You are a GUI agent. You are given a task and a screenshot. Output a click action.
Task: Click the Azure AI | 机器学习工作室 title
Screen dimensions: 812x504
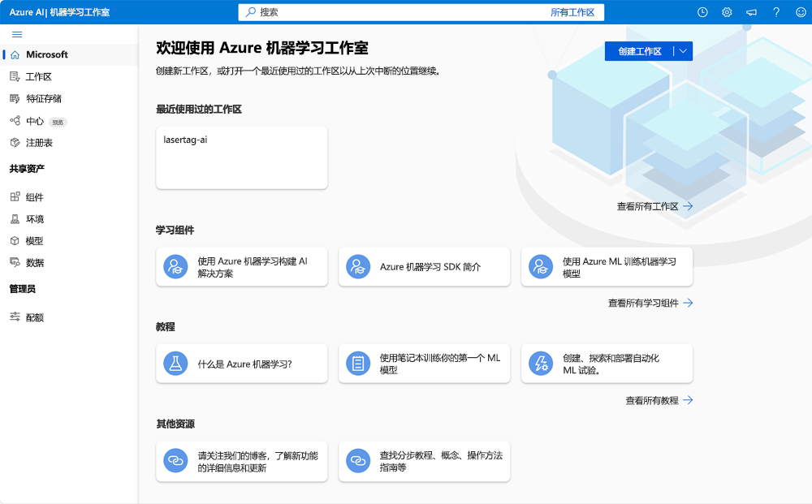point(59,12)
